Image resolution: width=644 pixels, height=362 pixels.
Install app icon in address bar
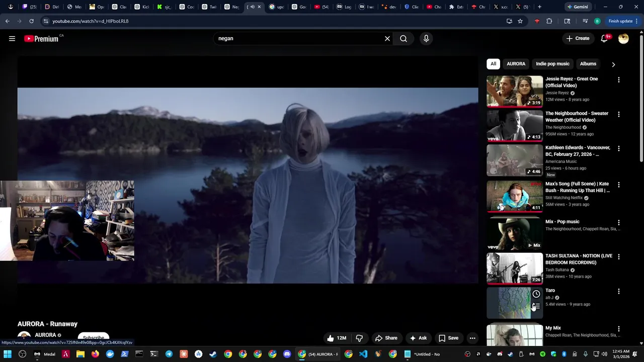[x=509, y=21]
